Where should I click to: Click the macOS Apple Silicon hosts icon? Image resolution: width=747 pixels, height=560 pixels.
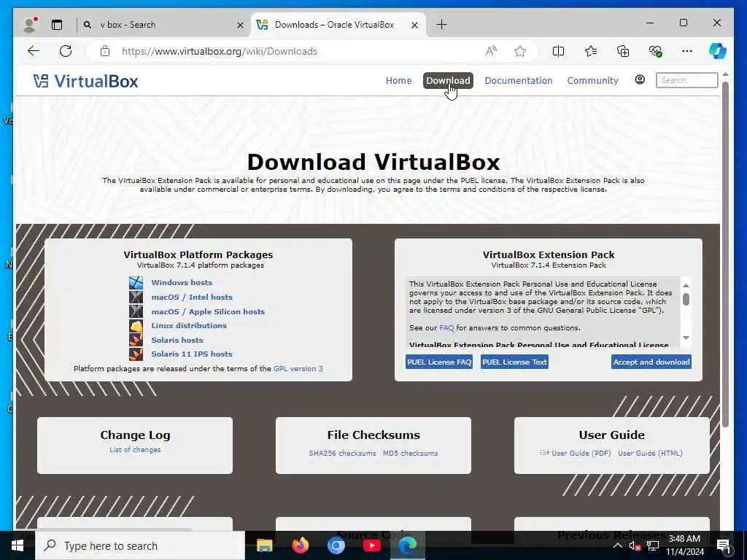pyautogui.click(x=136, y=311)
